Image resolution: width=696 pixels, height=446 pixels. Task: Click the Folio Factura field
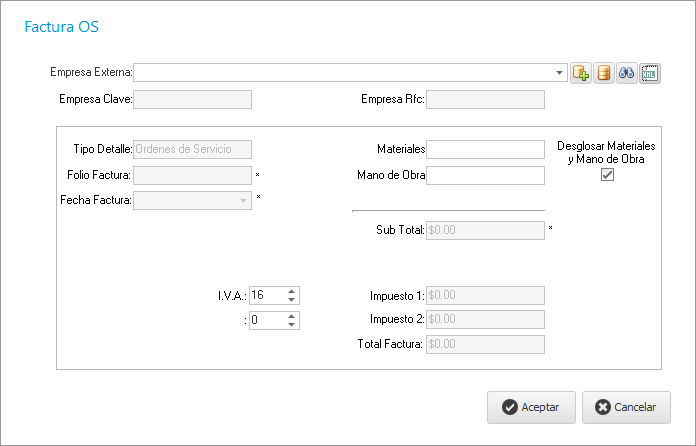coord(192,175)
